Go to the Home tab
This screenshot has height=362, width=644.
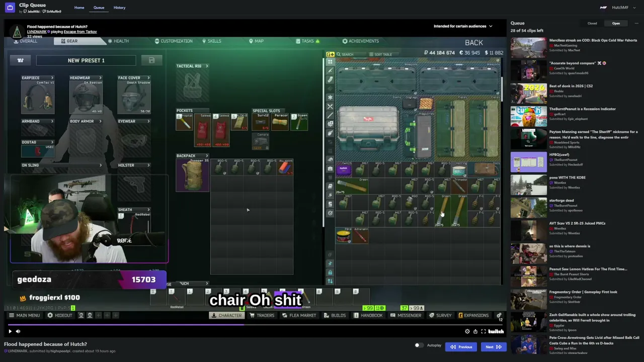coord(79,8)
